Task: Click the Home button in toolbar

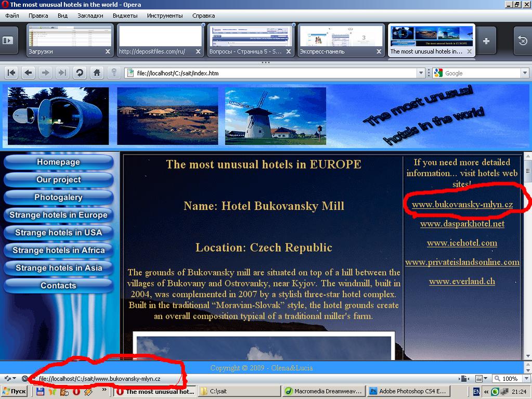Action: tap(97, 73)
